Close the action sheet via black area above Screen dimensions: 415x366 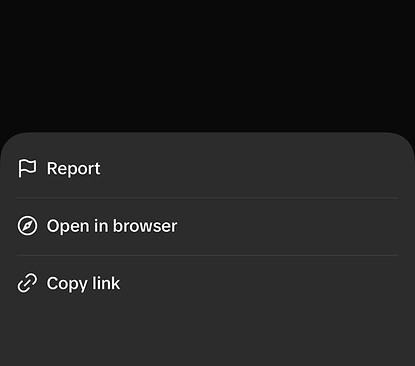pyautogui.click(x=207, y=65)
